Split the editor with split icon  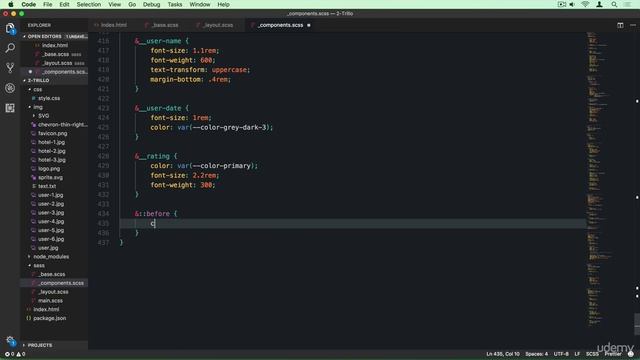pos(620,25)
